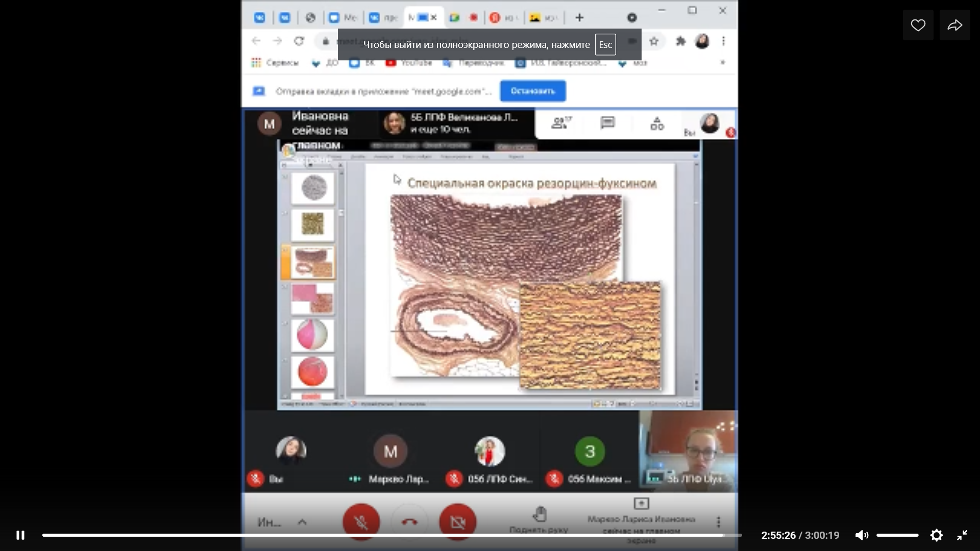
Task: Click the bookmark star icon in address bar
Action: (654, 41)
